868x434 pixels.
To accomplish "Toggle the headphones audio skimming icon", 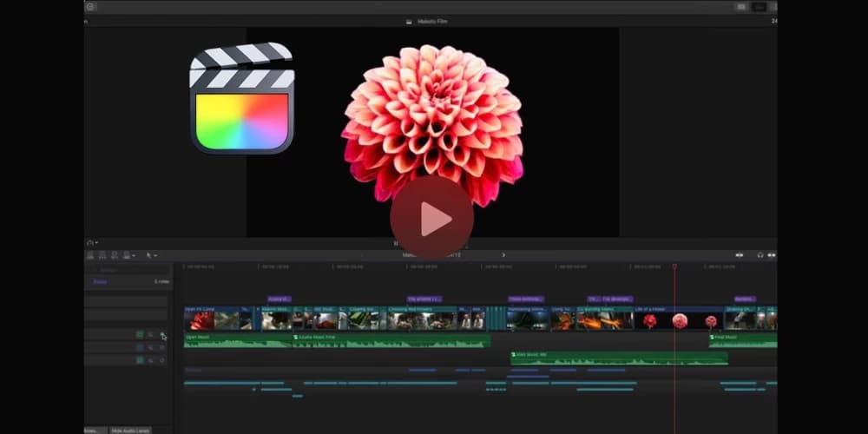I will click(x=759, y=255).
